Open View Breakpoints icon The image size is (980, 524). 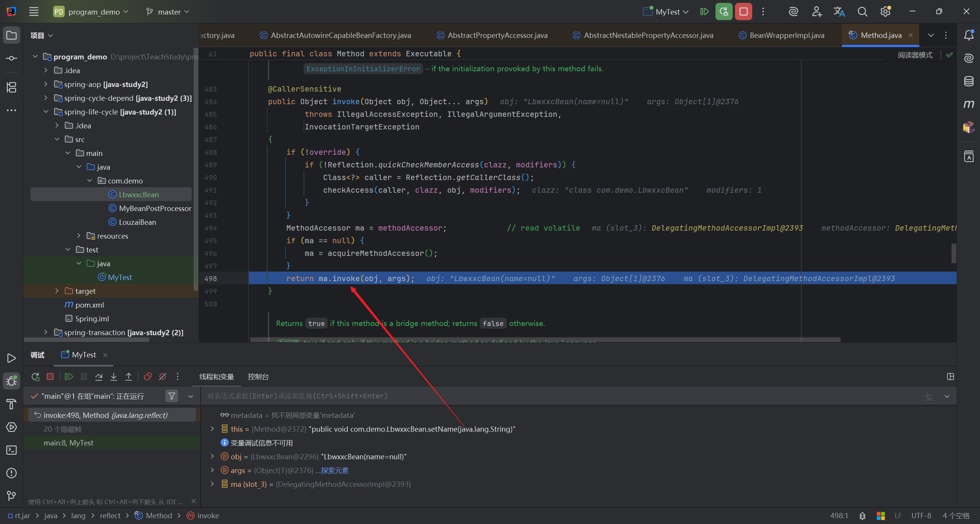148,377
